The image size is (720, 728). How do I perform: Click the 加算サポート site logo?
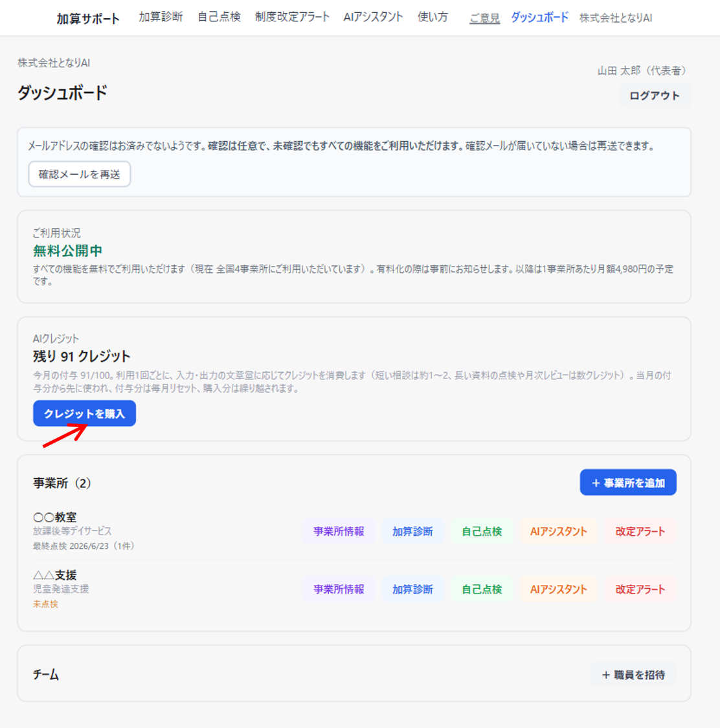point(88,19)
